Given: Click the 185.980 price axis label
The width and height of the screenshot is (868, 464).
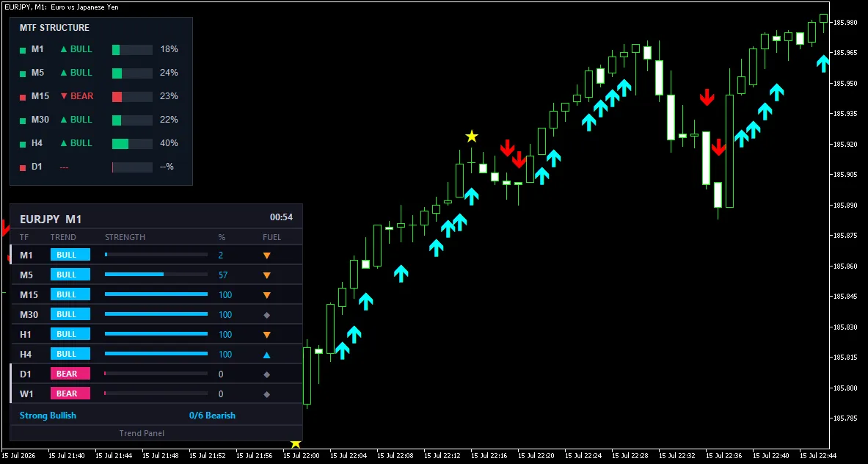Looking at the screenshot, I should (845, 22).
